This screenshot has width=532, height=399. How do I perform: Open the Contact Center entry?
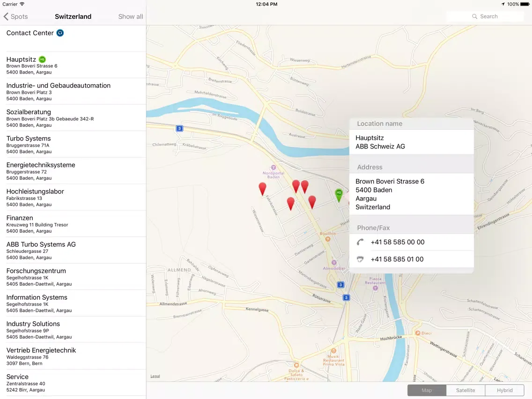coord(73,38)
